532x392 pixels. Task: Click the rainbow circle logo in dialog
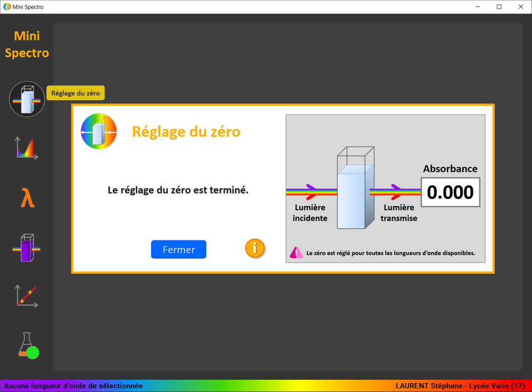98,131
